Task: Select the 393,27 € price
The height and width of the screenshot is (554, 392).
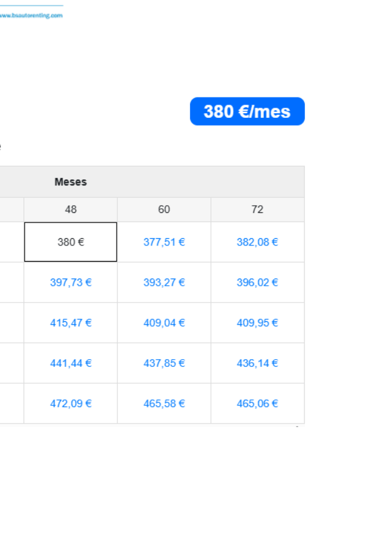Action: point(164,282)
